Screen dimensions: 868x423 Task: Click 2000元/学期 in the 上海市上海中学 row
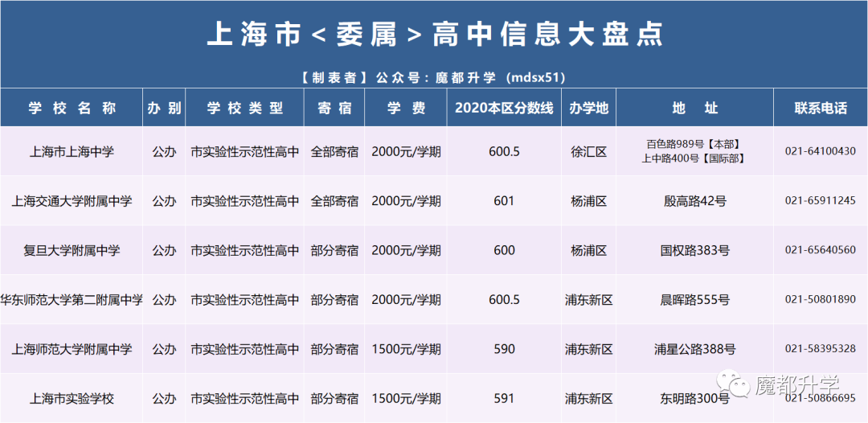click(x=407, y=151)
